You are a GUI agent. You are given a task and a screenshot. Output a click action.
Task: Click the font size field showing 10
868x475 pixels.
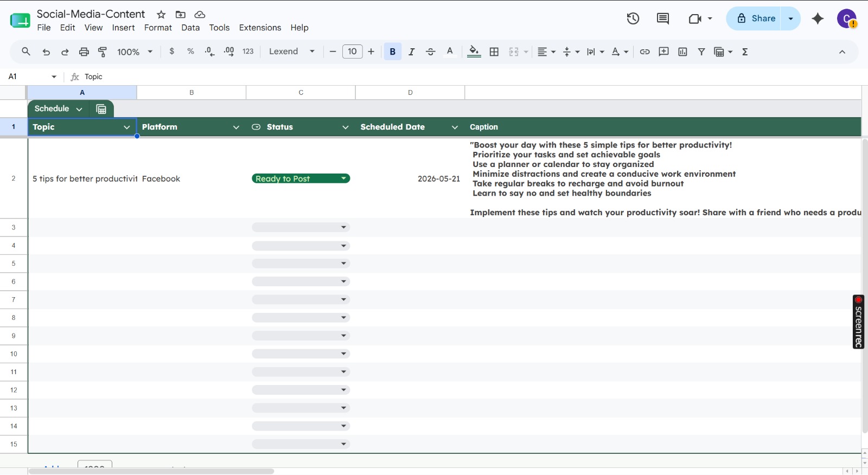(x=352, y=52)
